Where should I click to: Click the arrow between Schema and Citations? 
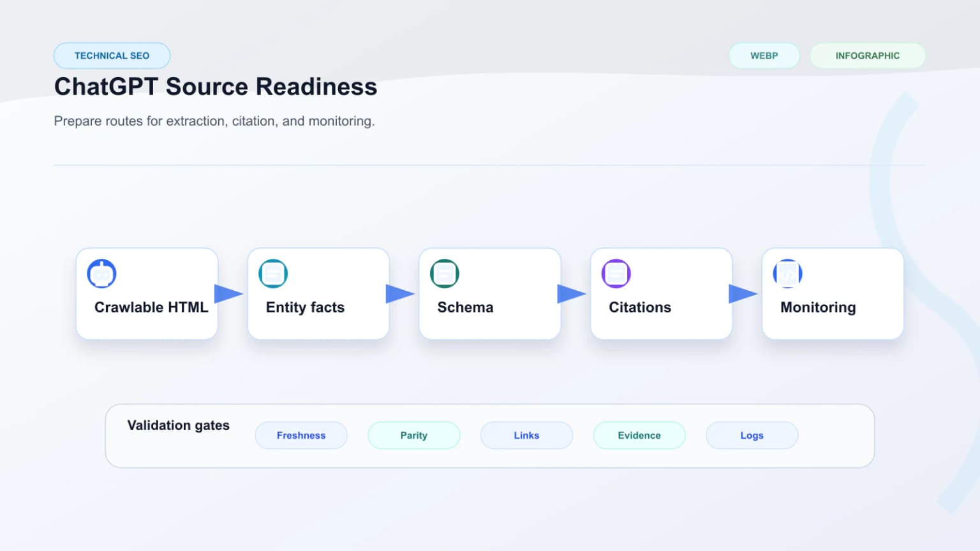pyautogui.click(x=572, y=294)
